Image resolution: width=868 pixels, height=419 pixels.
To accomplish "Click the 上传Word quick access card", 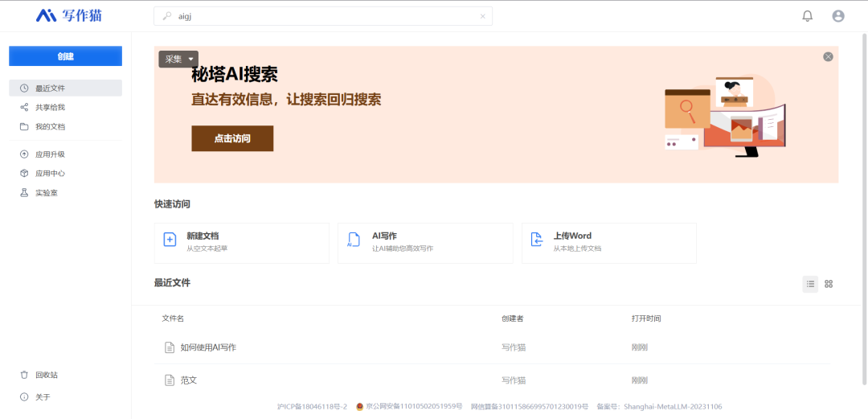I will (x=609, y=243).
